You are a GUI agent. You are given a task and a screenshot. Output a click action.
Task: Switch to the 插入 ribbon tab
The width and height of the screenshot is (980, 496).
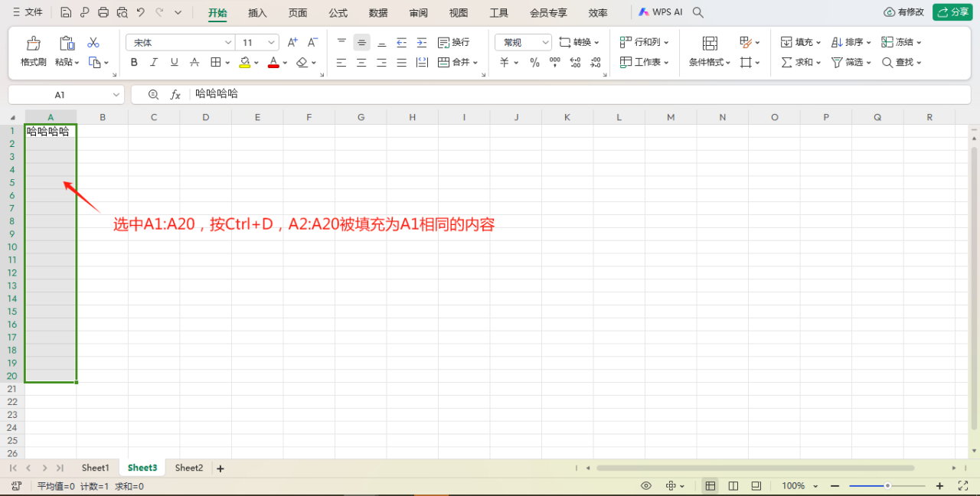click(x=257, y=13)
